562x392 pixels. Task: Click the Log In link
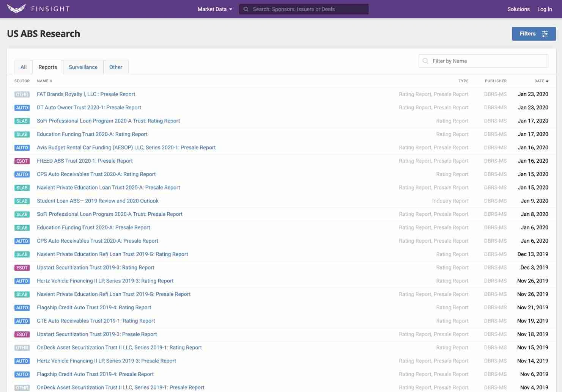click(x=545, y=9)
